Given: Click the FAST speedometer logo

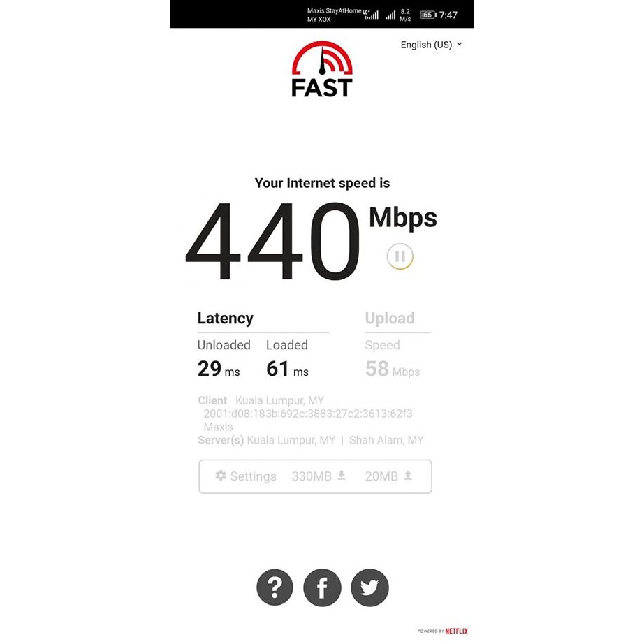Looking at the screenshot, I should [322, 69].
